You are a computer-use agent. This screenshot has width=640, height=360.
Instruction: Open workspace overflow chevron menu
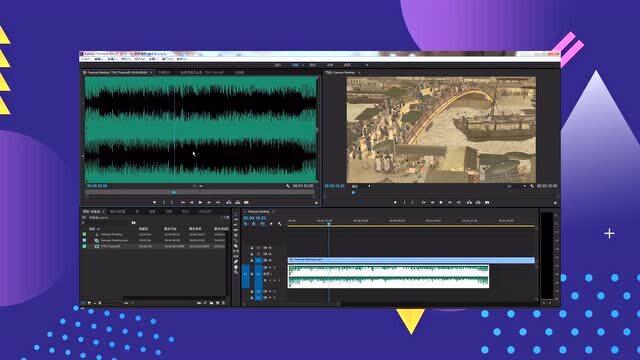pyautogui.click(x=367, y=65)
